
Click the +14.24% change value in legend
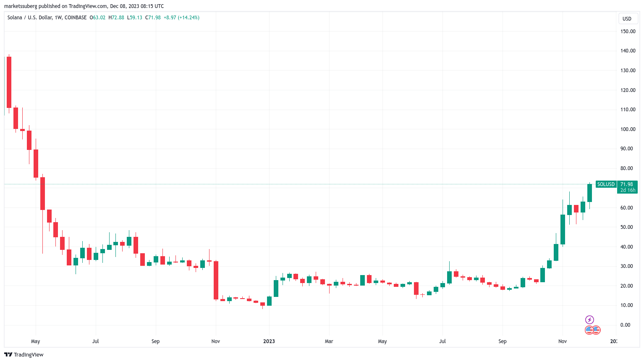(x=188, y=18)
